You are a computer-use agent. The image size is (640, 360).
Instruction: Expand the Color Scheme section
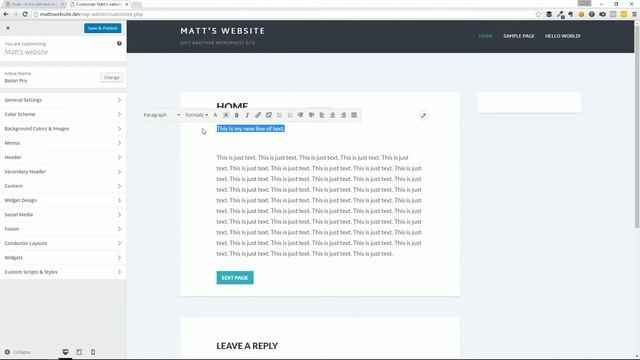tap(63, 114)
